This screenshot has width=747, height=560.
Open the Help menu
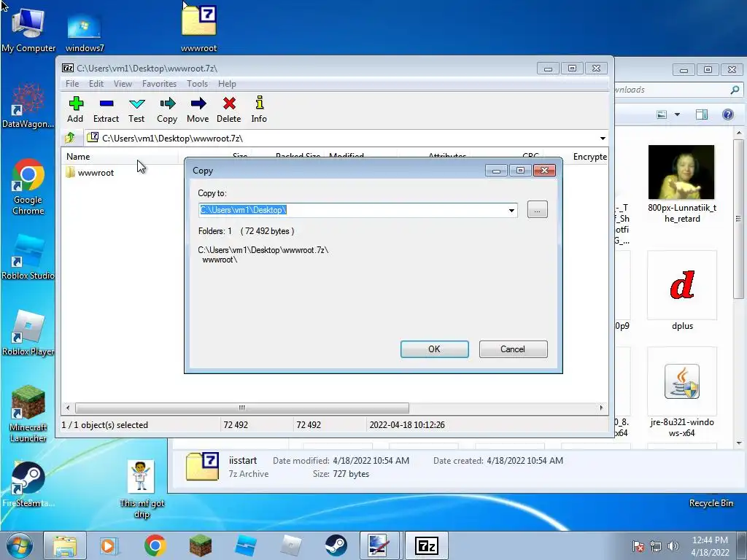coord(228,84)
